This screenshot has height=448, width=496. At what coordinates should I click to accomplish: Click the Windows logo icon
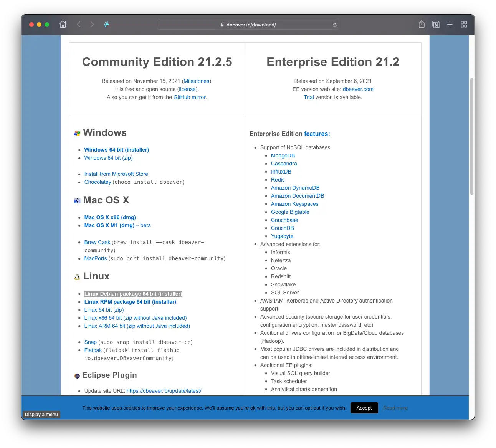pyautogui.click(x=77, y=133)
